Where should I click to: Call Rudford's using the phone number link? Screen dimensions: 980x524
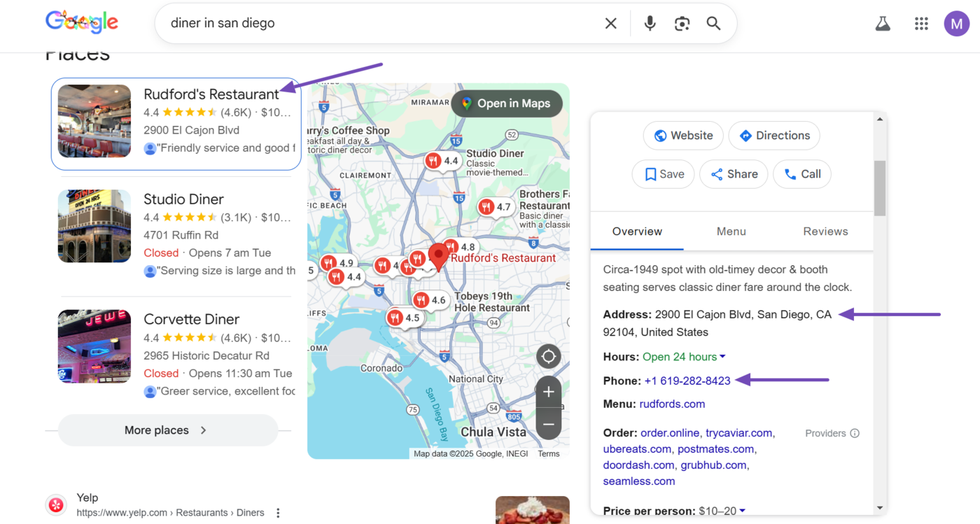(687, 381)
